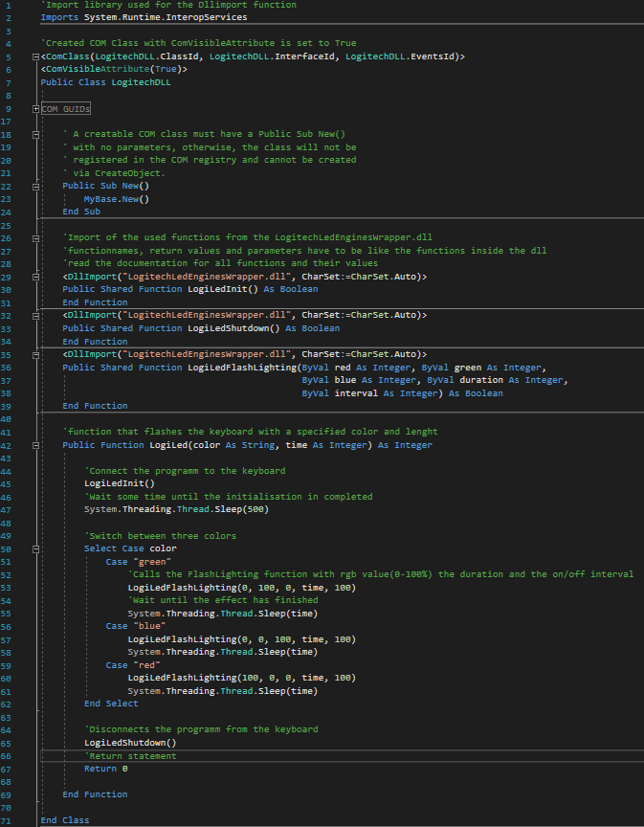This screenshot has height=827, width=644.
Task: Collapse the Select Case color block
Action: pos(35,549)
